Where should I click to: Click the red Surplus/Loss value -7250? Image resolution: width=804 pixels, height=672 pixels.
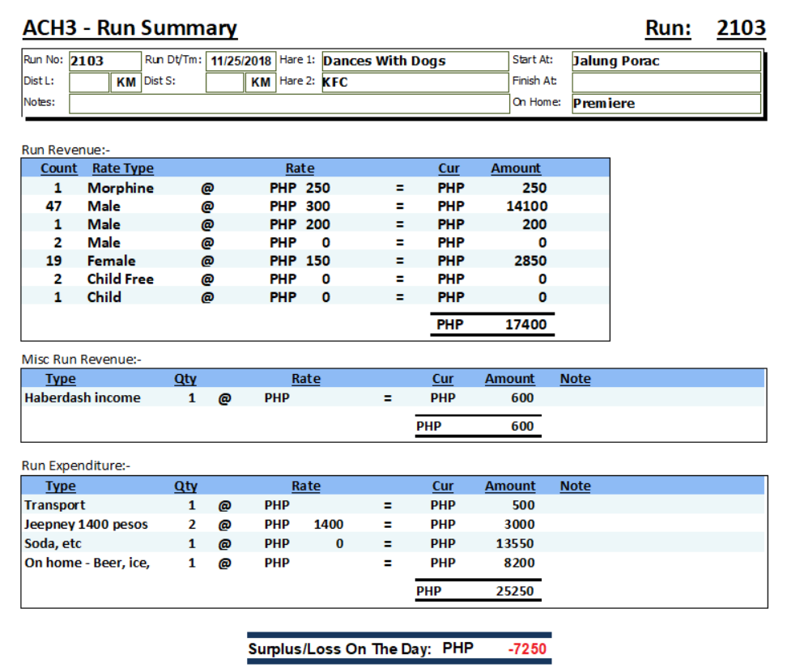coord(527,649)
